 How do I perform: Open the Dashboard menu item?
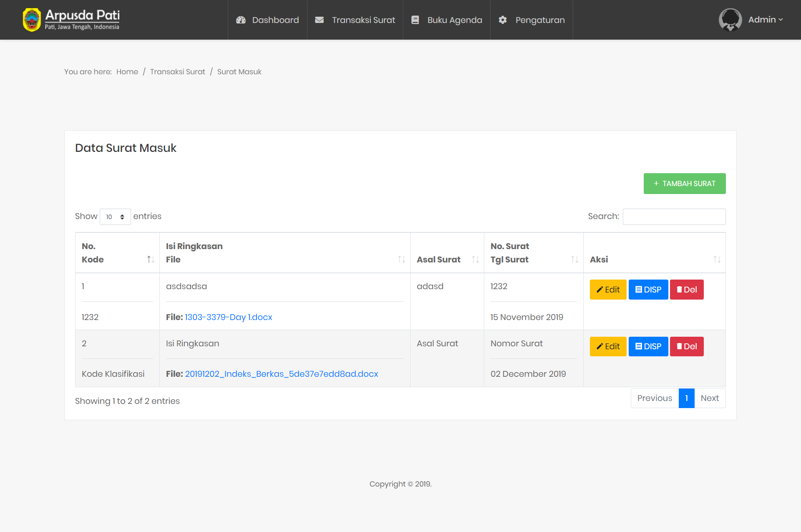(x=267, y=20)
